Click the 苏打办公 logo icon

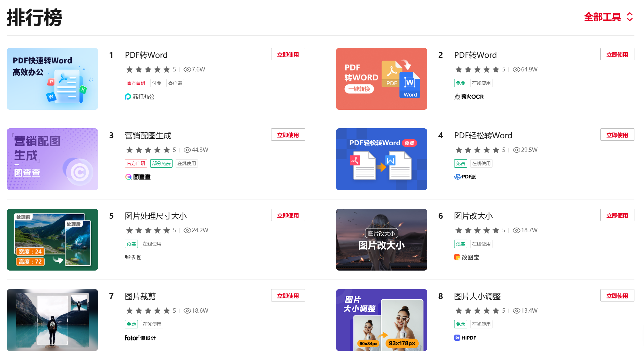click(128, 97)
